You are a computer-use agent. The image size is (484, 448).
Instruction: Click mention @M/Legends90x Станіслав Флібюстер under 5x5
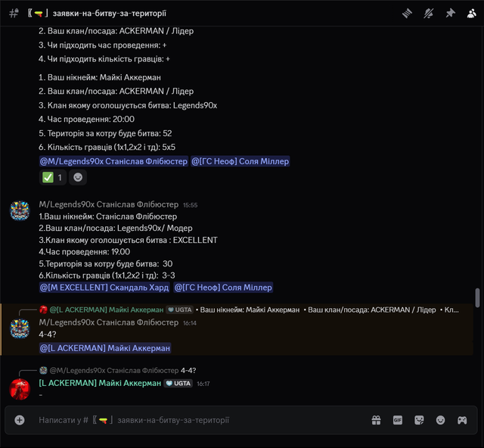(x=113, y=161)
